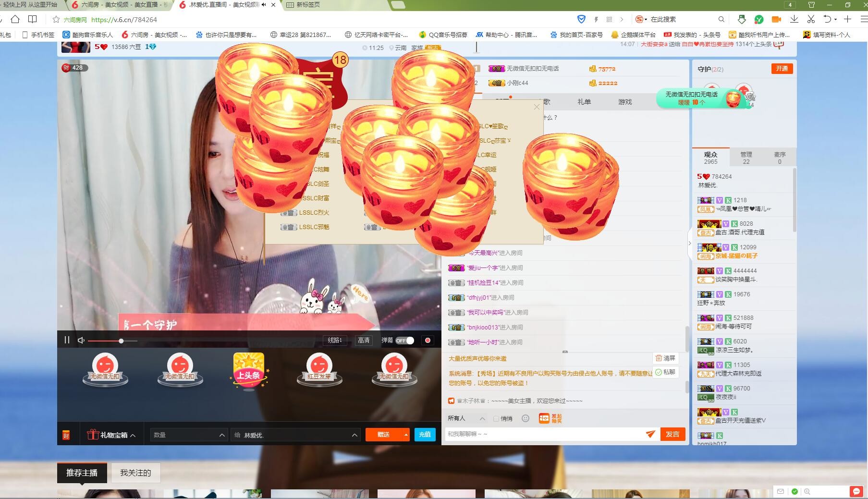868x499 pixels.
Task: Click the 发起抽奖 lottery icon
Action: pos(550,418)
